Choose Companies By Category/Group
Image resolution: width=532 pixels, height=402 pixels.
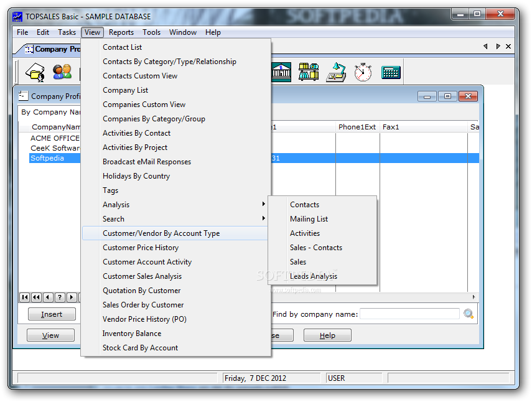[175, 119]
